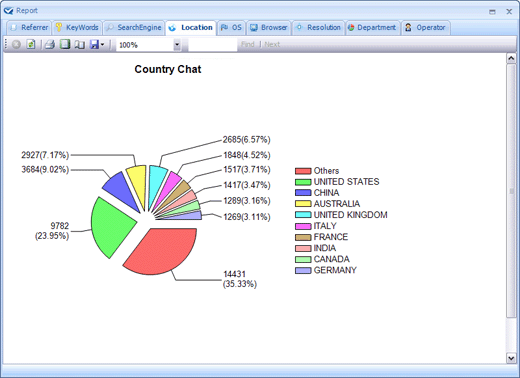Maximize the Report window
The height and width of the screenshot is (378, 520).
pyautogui.click(x=492, y=12)
